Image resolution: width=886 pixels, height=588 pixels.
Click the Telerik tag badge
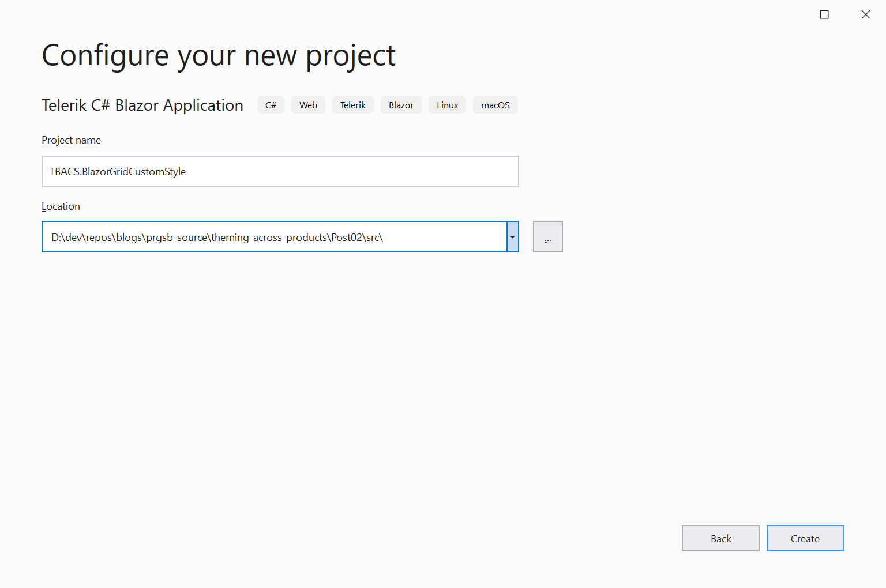point(352,105)
